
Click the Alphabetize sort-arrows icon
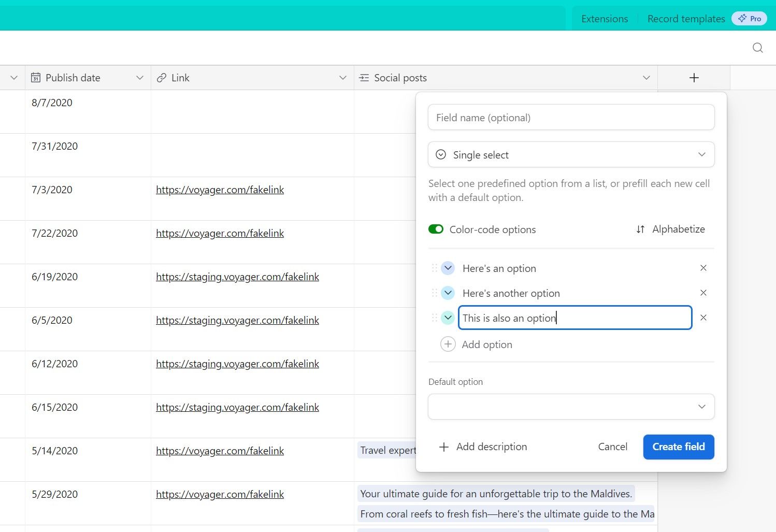pos(640,229)
